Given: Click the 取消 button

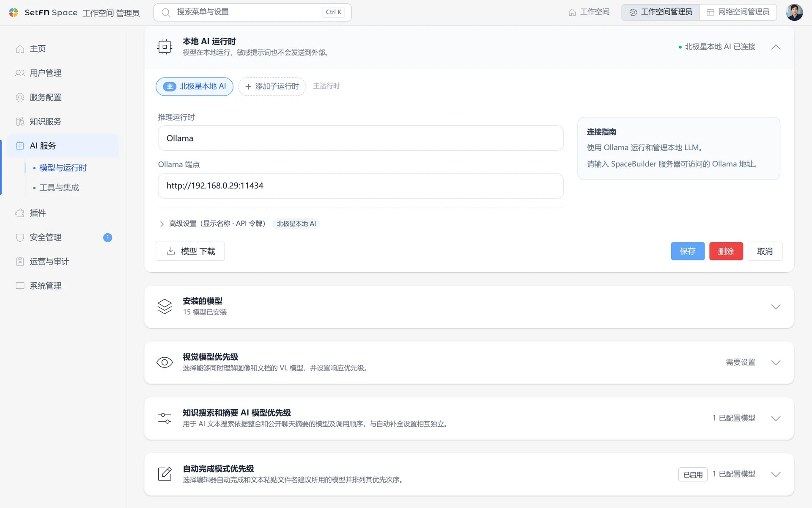Looking at the screenshot, I should (765, 251).
